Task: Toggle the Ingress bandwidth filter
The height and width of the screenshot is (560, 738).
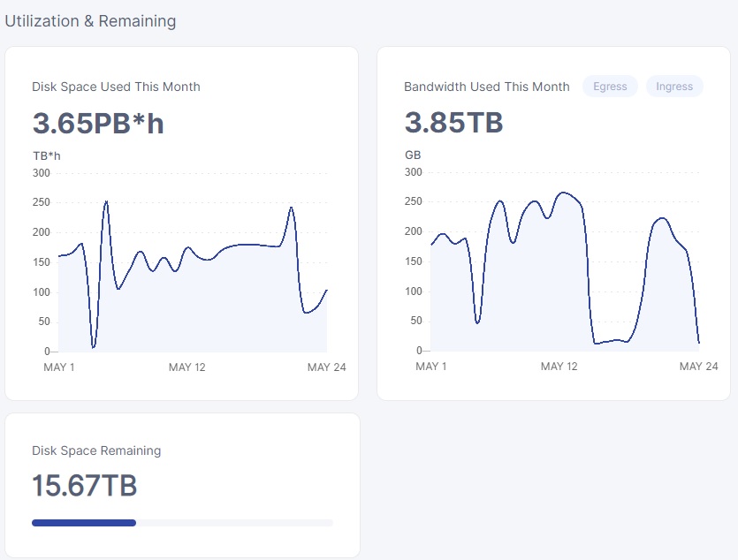Action: (x=674, y=87)
